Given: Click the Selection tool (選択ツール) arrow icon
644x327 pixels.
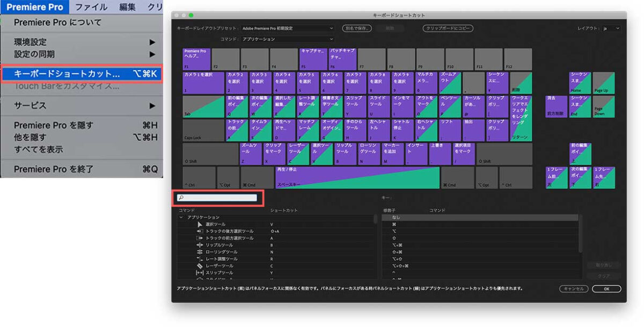Looking at the screenshot, I should (200, 224).
